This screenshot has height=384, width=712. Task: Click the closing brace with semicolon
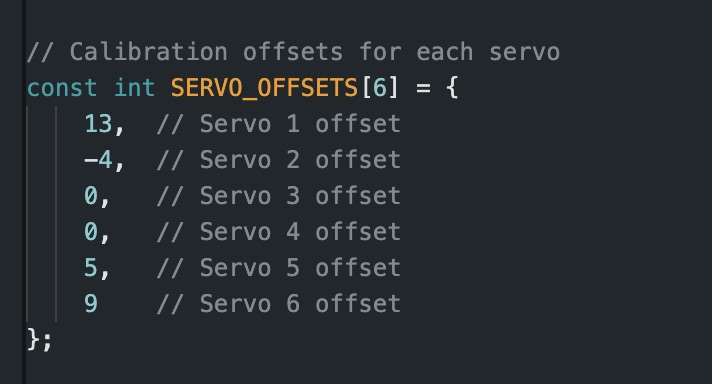point(40,340)
